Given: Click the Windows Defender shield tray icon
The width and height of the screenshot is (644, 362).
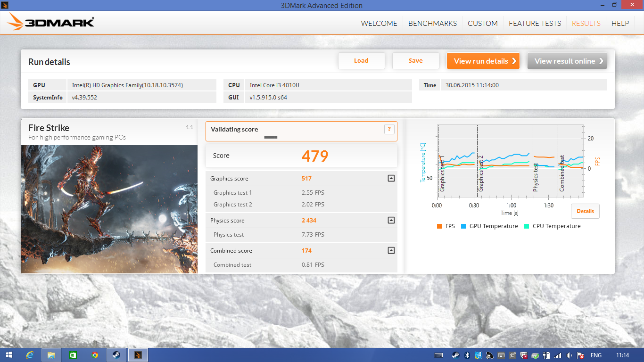Looking at the screenshot, I should [524, 355].
